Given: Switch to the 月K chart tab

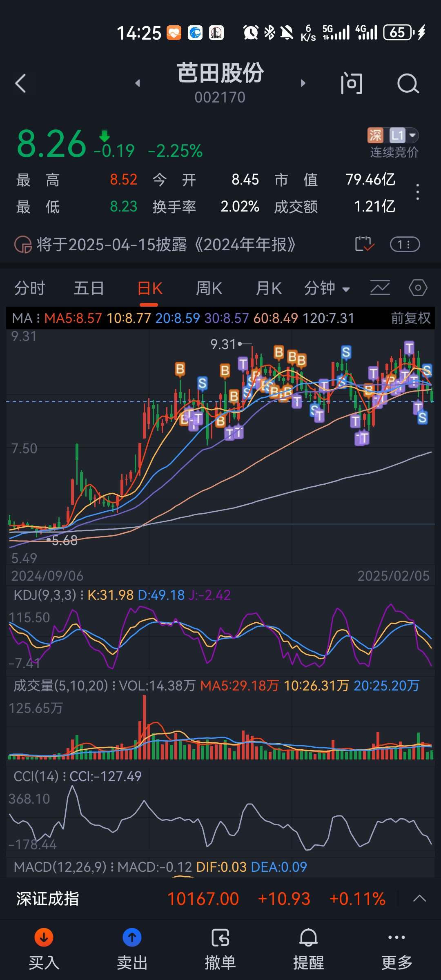Looking at the screenshot, I should click(x=268, y=288).
